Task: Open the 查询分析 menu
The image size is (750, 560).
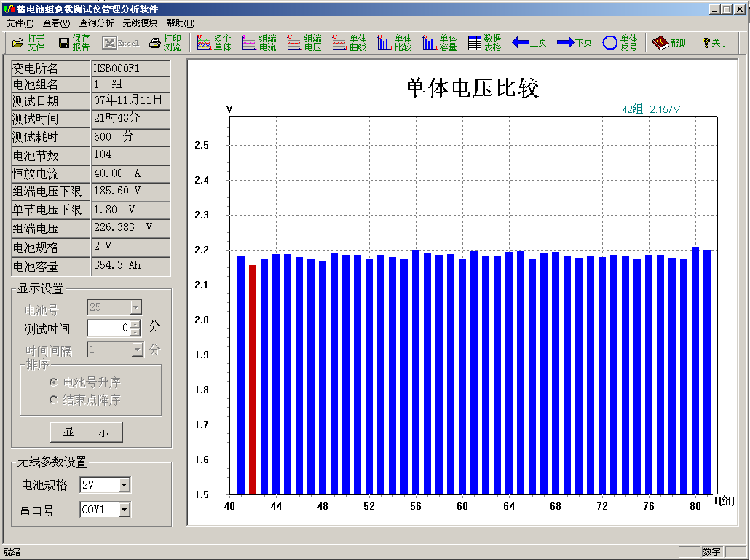Action: (x=96, y=23)
